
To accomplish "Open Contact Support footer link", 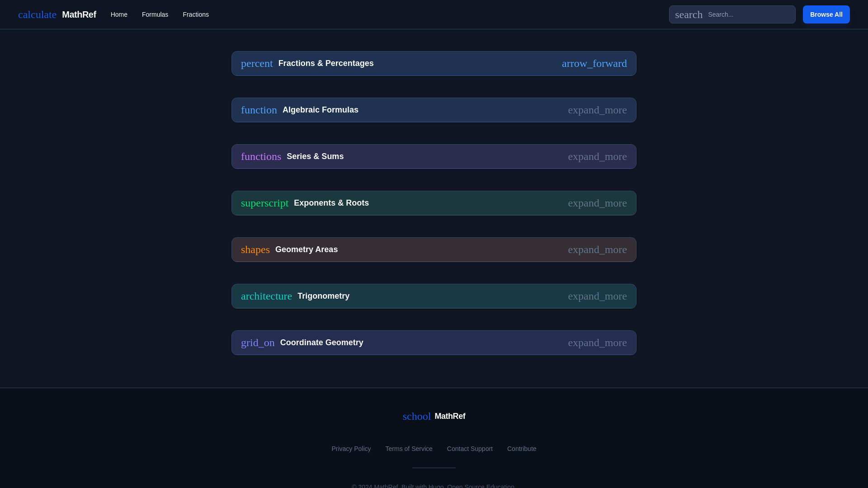I will tap(470, 449).
